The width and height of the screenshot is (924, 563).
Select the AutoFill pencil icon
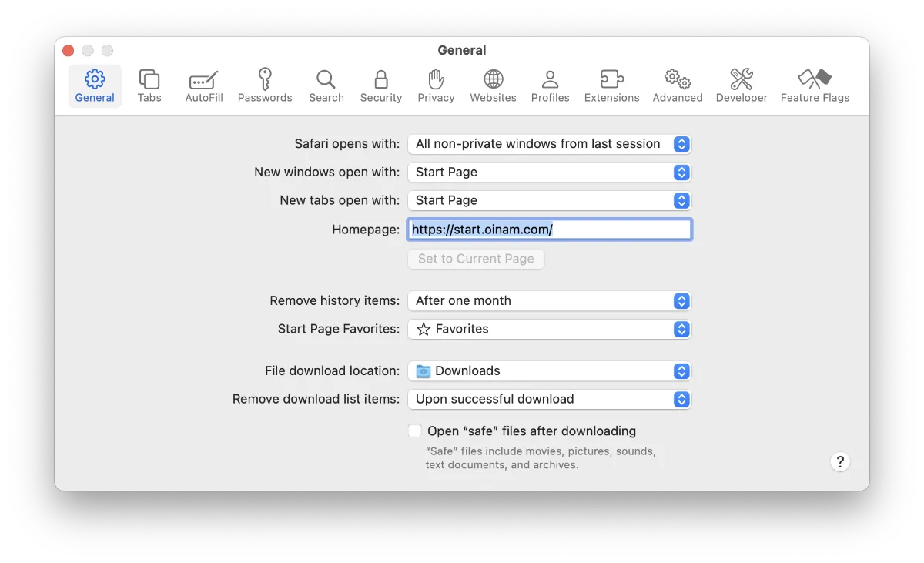(x=204, y=79)
